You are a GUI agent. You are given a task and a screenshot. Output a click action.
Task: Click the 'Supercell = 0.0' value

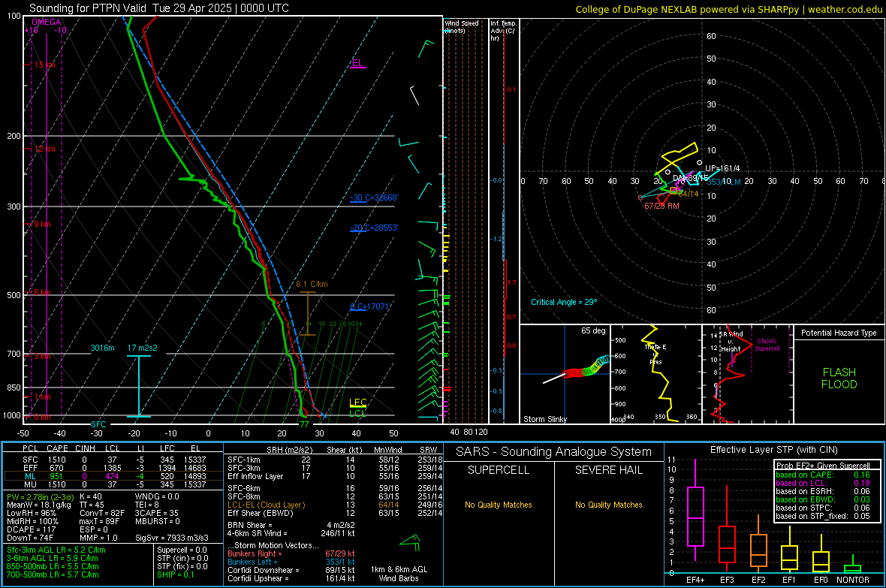(182, 550)
